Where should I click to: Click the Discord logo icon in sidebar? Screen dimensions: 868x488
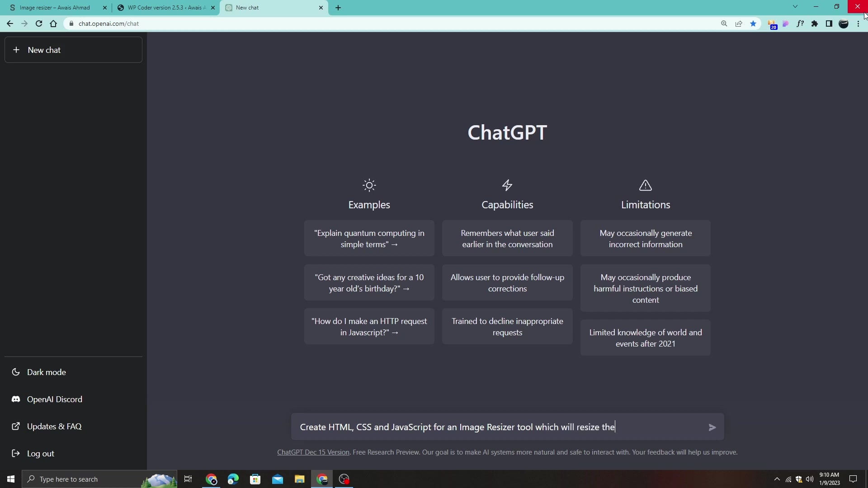coord(16,399)
